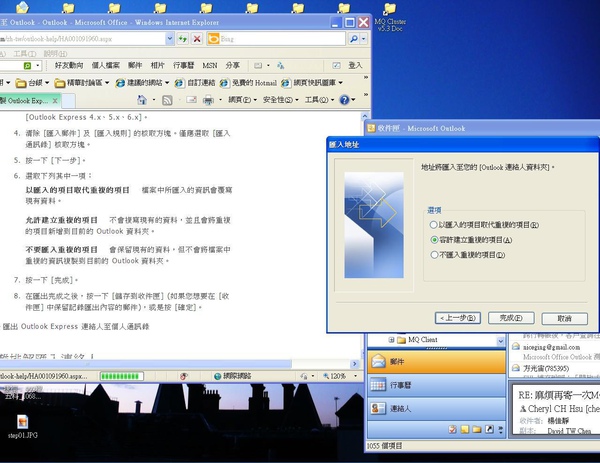Open the 分享 MSN toolbar item
The image size is (600, 463).
232,66
